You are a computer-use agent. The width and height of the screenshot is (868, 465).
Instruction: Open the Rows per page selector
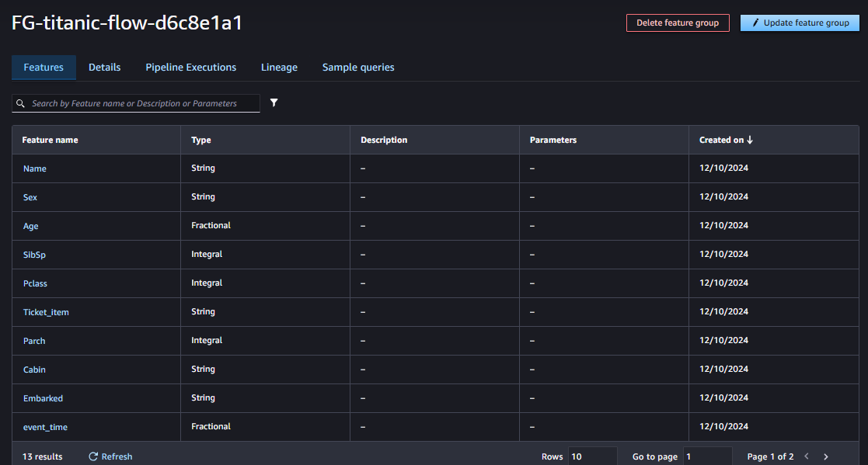point(592,456)
